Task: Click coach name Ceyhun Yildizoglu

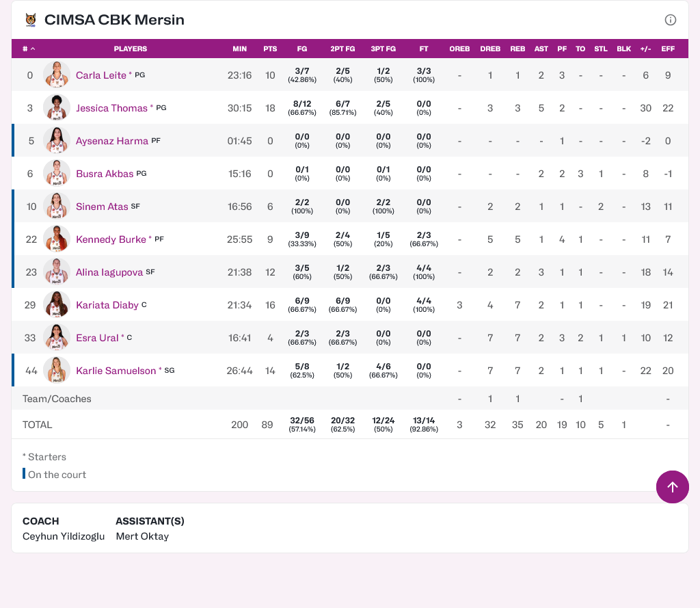Action: click(64, 536)
